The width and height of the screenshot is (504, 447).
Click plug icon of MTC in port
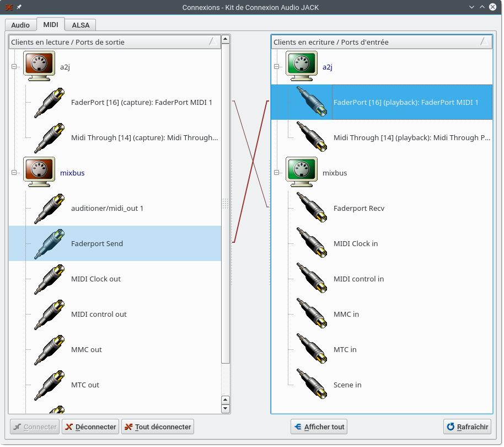tap(312, 349)
